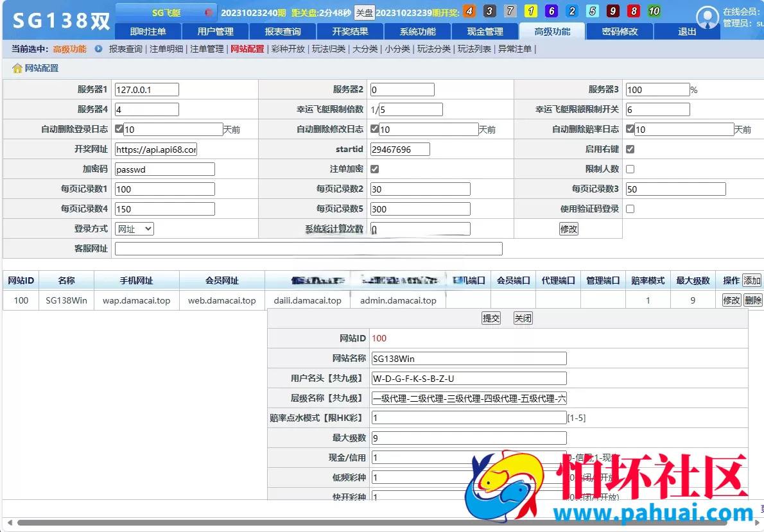This screenshot has height=532, width=764.
Task: Click the 关盘 button
Action: (x=364, y=13)
